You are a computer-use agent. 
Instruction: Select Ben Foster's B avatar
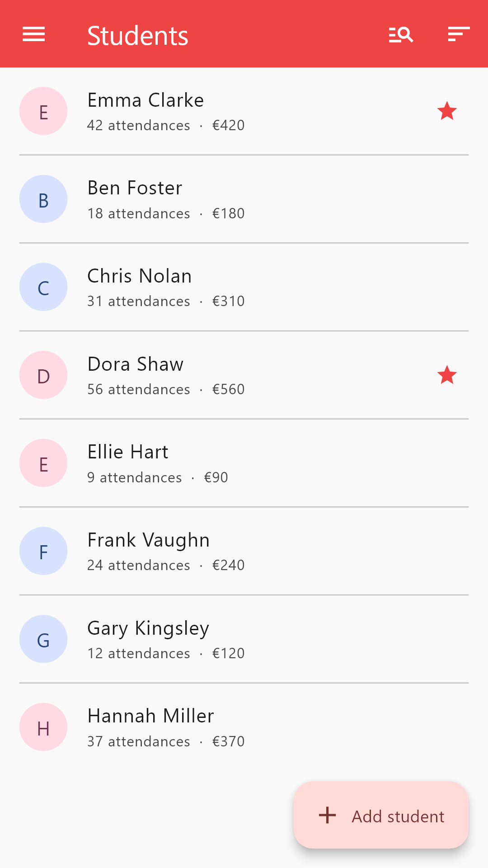click(x=43, y=199)
